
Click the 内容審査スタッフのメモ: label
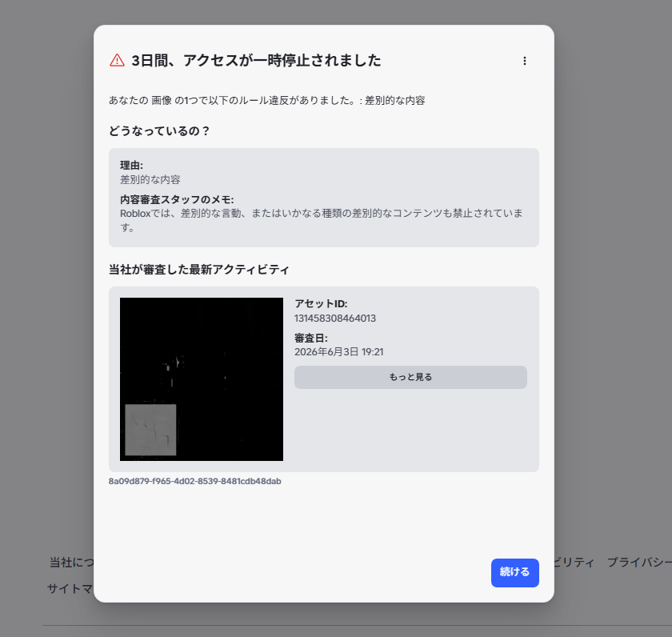(x=177, y=199)
